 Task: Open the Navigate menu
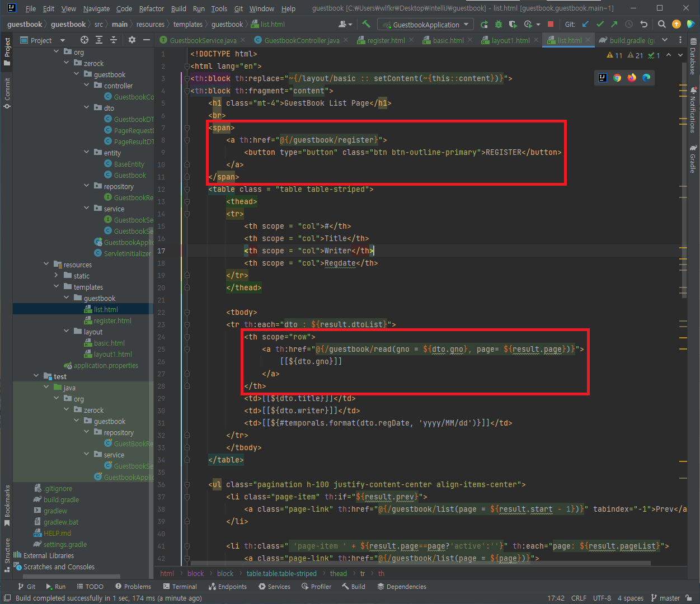tap(96, 8)
